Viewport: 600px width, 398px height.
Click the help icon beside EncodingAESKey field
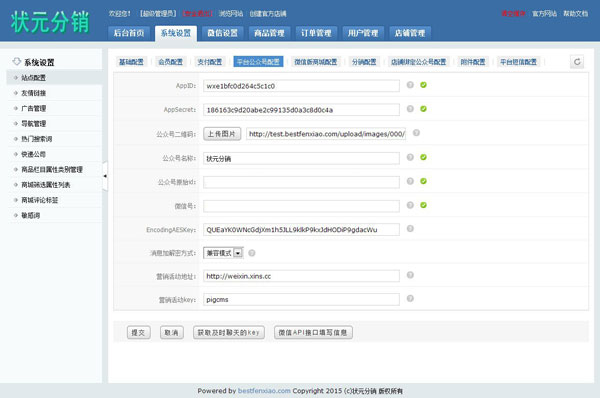click(x=410, y=228)
